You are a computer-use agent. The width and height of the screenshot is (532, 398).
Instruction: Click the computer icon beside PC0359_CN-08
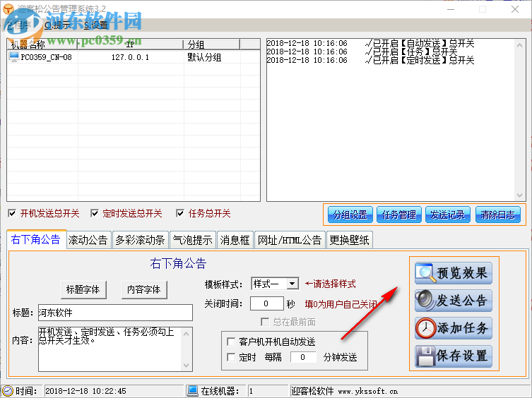coord(14,56)
